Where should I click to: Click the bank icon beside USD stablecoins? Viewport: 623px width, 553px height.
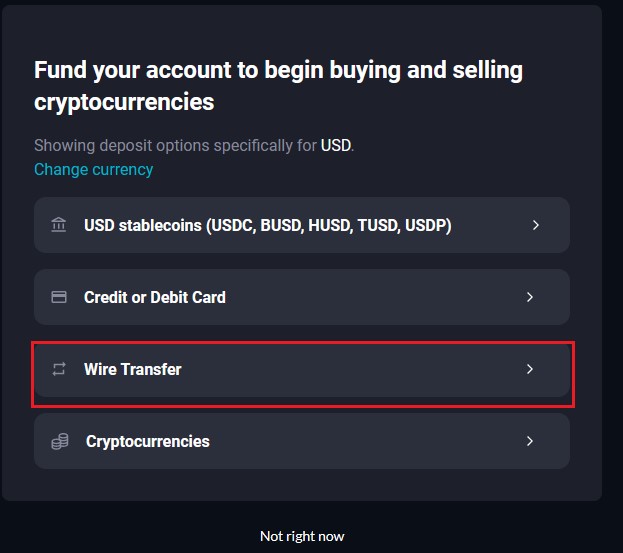(x=59, y=225)
